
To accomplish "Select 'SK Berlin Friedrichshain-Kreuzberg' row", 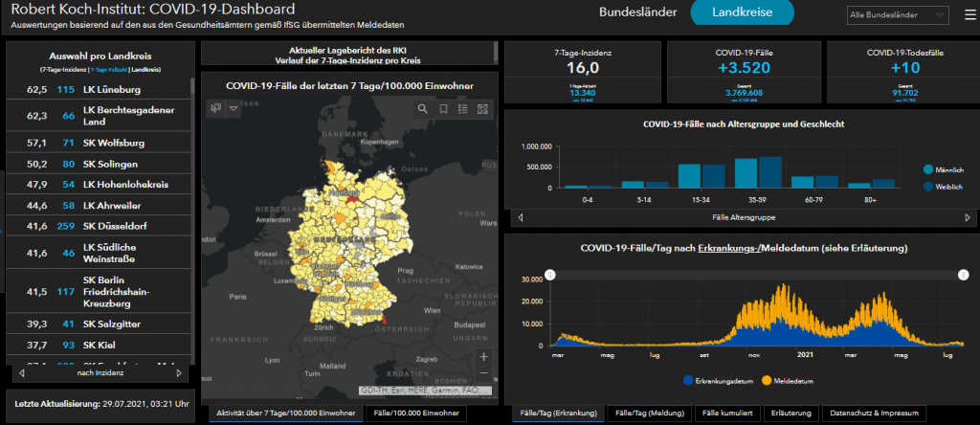I will coord(99,291).
